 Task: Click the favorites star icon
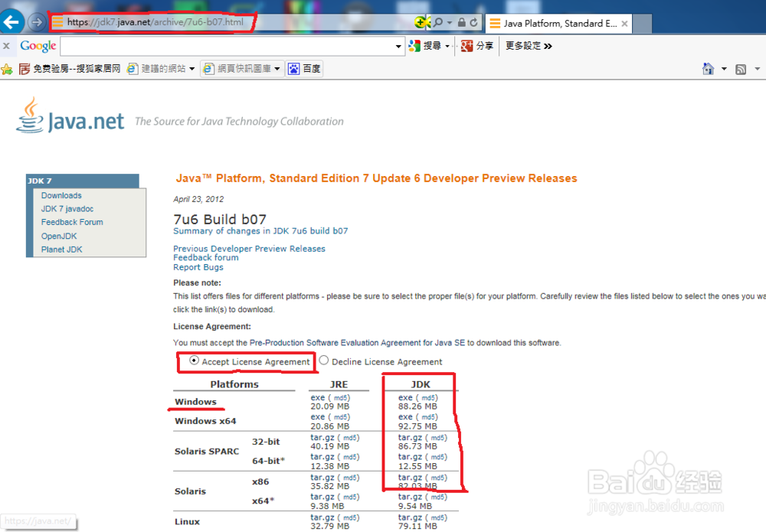[7, 69]
